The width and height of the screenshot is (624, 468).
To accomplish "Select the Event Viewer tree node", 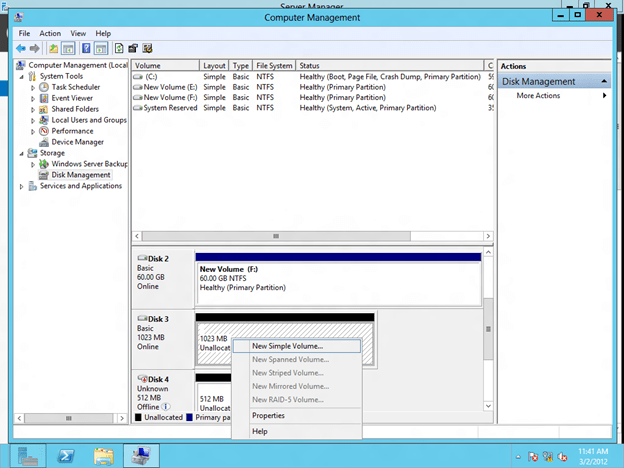I will pos(73,98).
